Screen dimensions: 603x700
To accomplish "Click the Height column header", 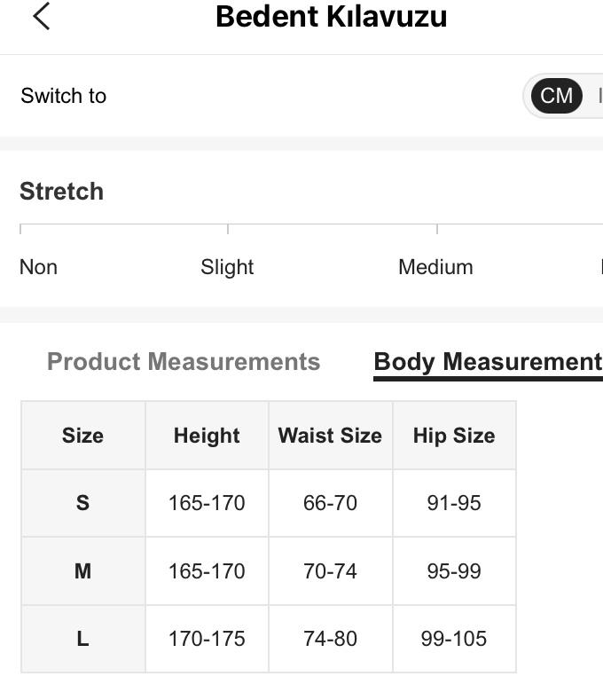I will pos(207,436).
